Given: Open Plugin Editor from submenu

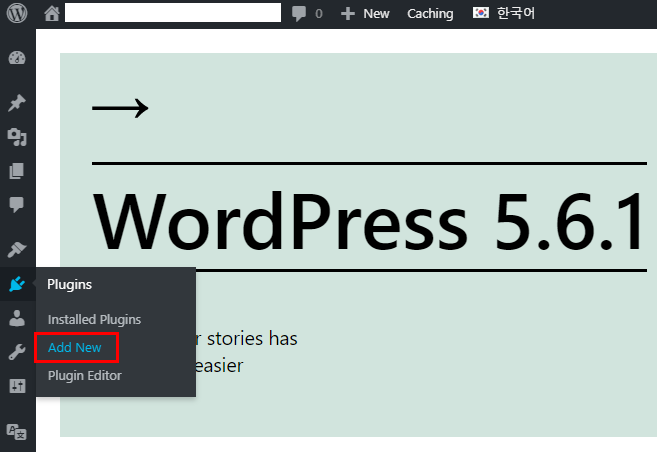Looking at the screenshot, I should pos(85,376).
